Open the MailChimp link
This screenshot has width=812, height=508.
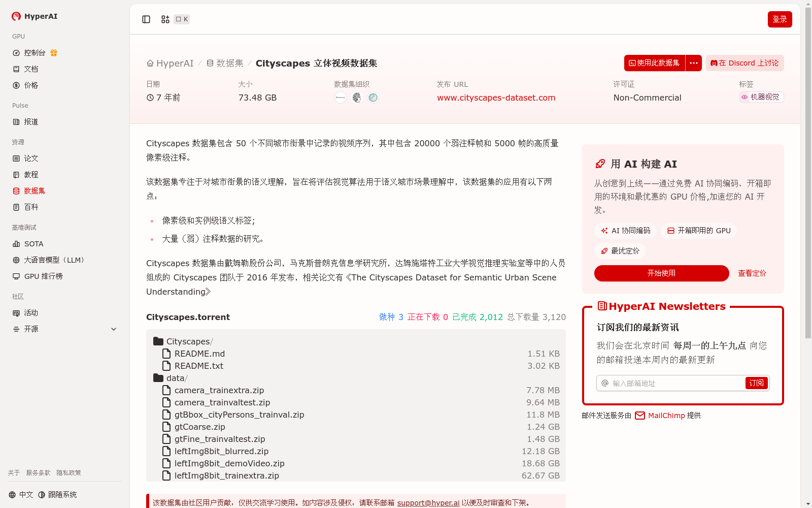click(x=666, y=416)
